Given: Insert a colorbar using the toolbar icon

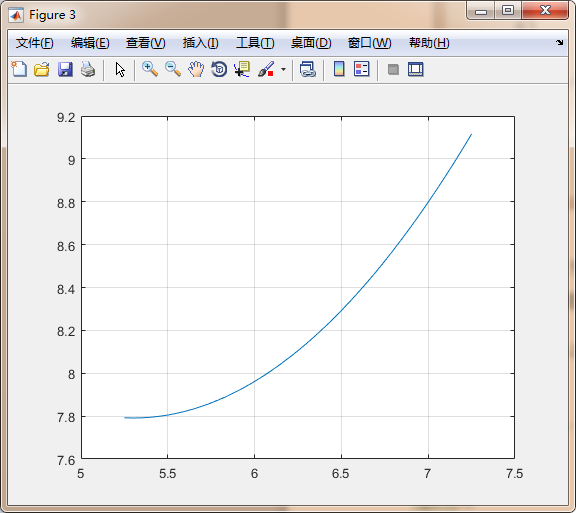Looking at the screenshot, I should (339, 69).
